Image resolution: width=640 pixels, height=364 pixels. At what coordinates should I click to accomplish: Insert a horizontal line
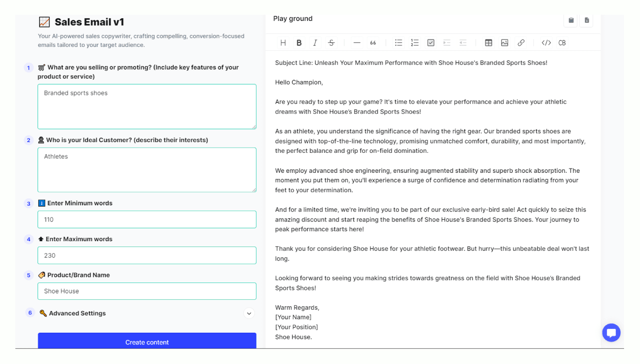point(357,43)
